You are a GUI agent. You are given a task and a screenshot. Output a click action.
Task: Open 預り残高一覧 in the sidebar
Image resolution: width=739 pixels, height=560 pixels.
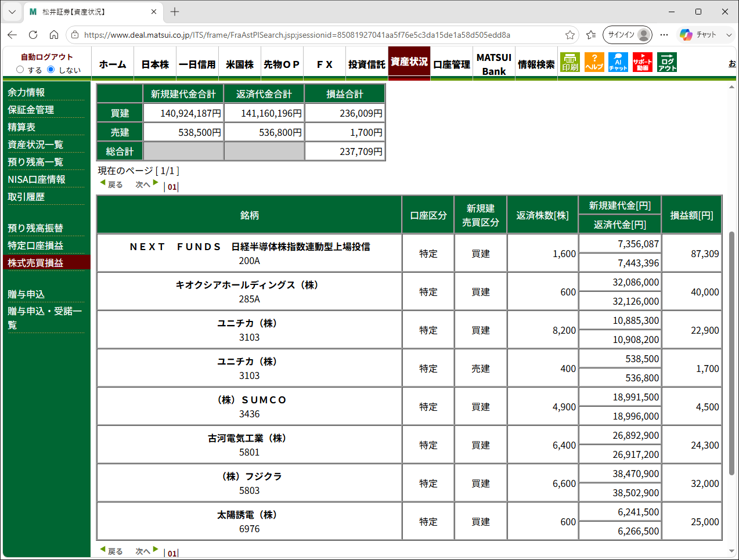coord(35,162)
